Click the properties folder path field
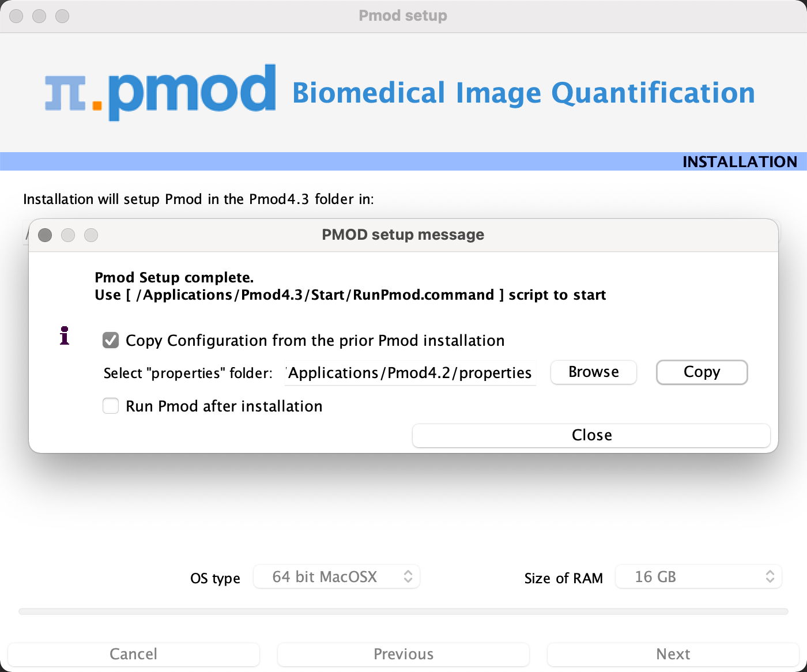Image resolution: width=807 pixels, height=672 pixels. click(410, 373)
